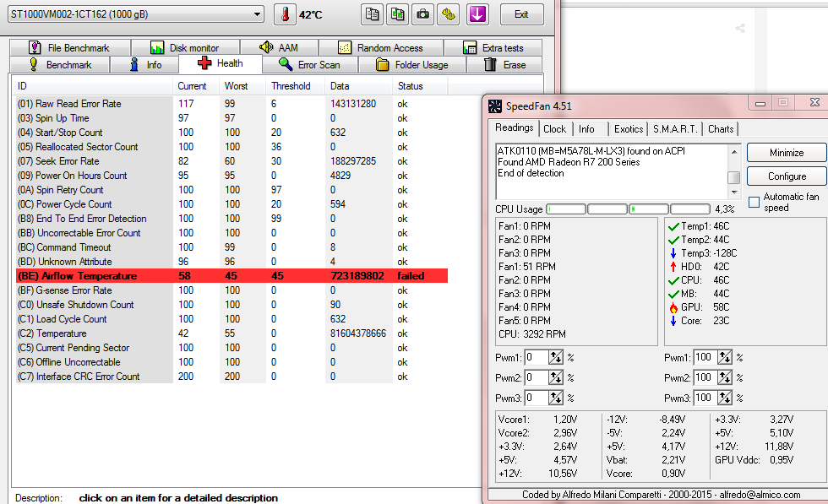828x504 pixels.
Task: Click the SpeedFan log scroll-down arrow
Action: 734,192
